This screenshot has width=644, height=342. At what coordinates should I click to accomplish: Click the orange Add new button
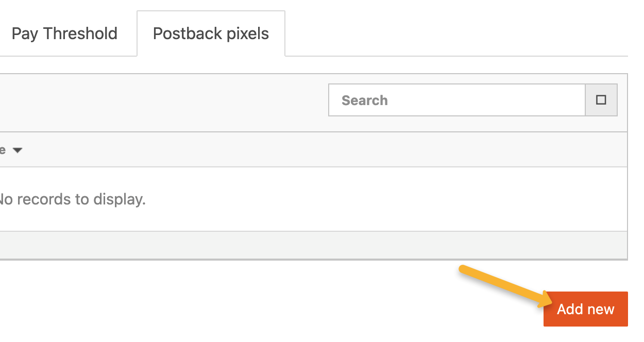point(585,309)
